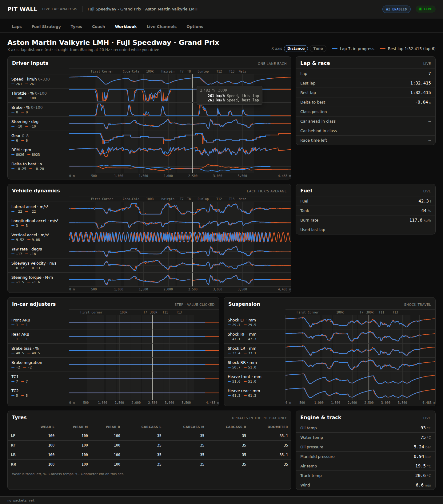Select the Workbook tab
Image resolution: width=443 pixels, height=504 pixels.
(x=126, y=27)
